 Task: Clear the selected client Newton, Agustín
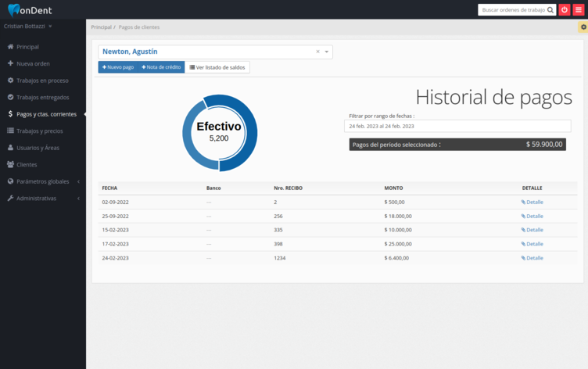317,52
